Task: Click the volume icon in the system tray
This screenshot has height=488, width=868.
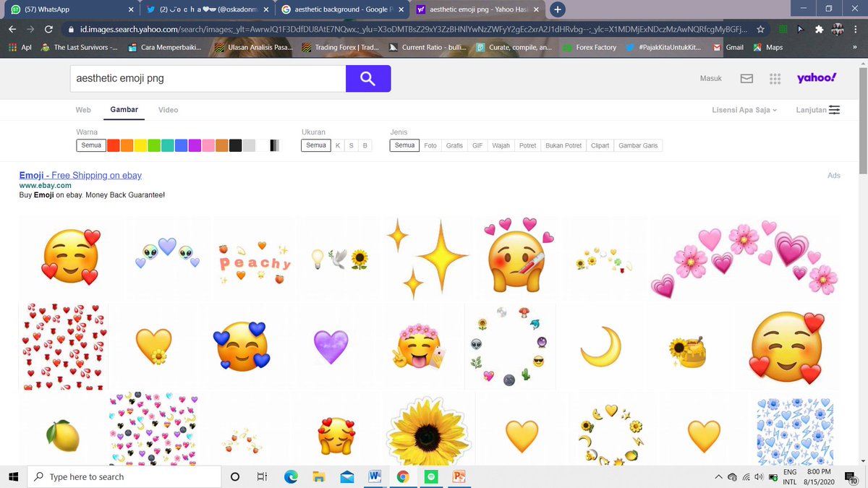Action: coord(758,476)
